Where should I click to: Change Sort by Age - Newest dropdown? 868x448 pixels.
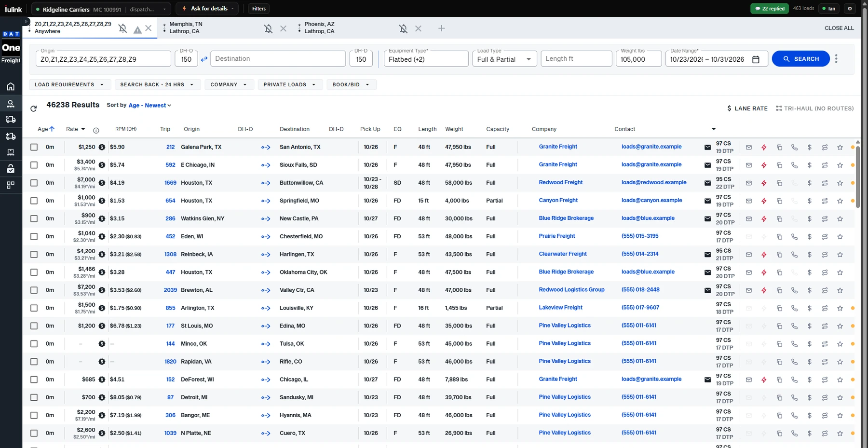[x=149, y=105]
